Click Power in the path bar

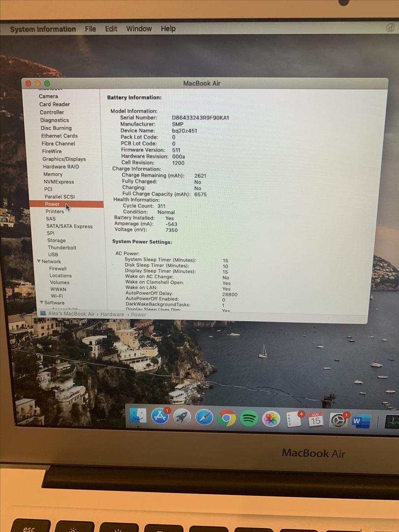click(138, 314)
